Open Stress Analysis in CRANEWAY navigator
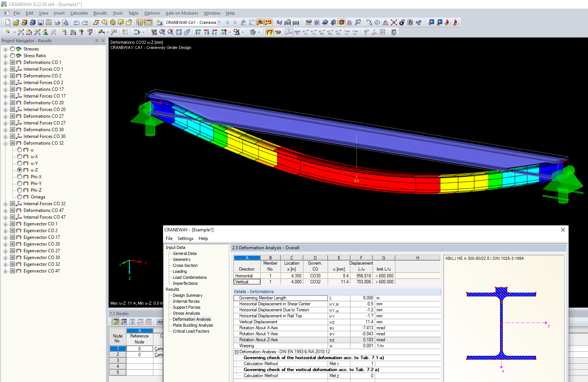The height and width of the screenshot is (382, 588). tap(186, 313)
